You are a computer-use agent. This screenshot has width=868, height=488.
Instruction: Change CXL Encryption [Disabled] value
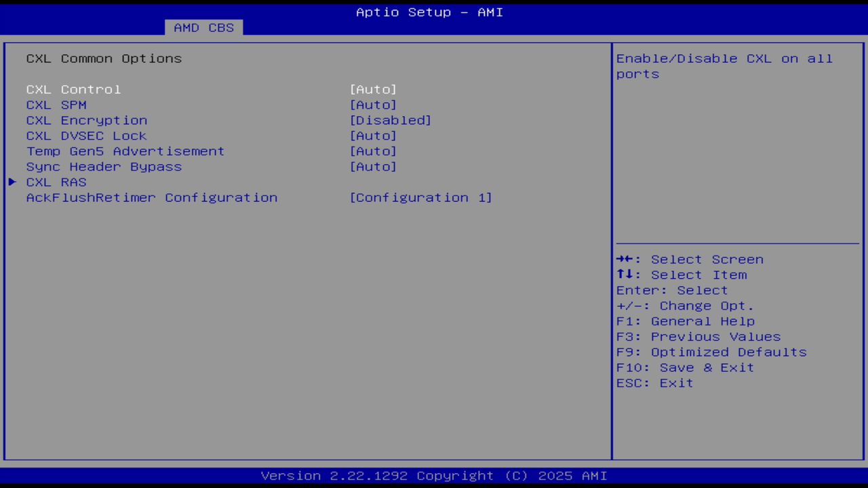[391, 121]
